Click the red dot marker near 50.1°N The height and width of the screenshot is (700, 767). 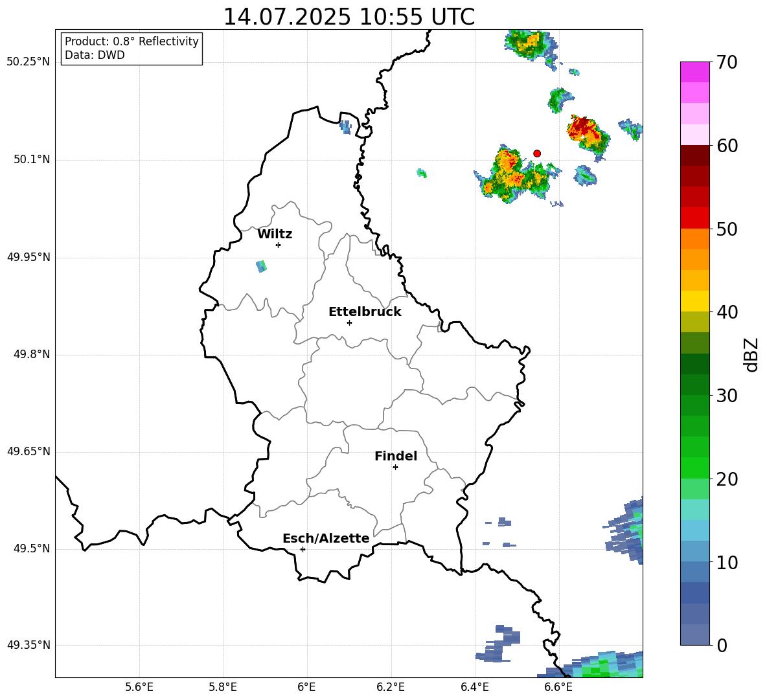coord(537,153)
